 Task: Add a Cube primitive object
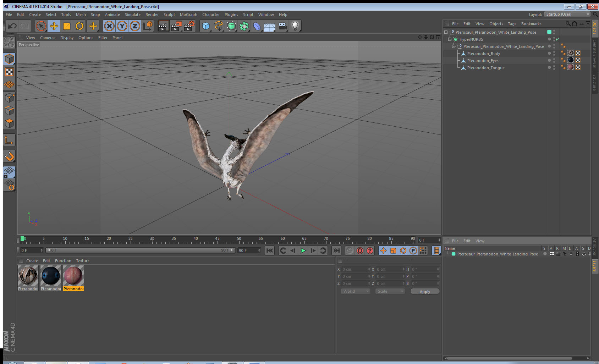[206, 26]
